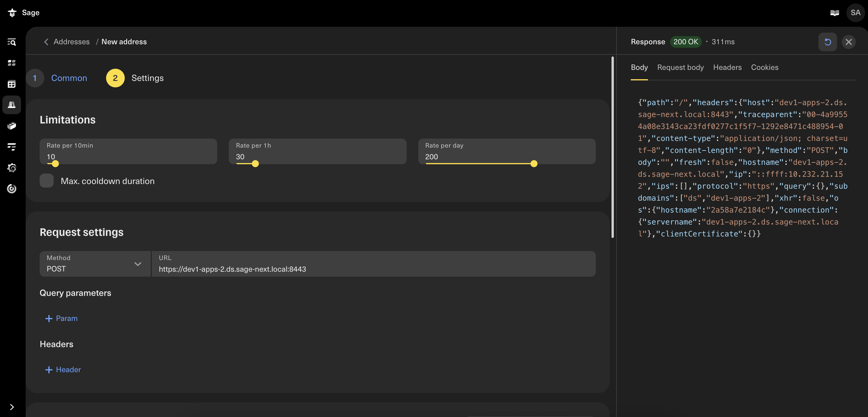Image resolution: width=868 pixels, height=417 pixels.
Task: Open the Method POST dropdown
Action: tap(95, 264)
